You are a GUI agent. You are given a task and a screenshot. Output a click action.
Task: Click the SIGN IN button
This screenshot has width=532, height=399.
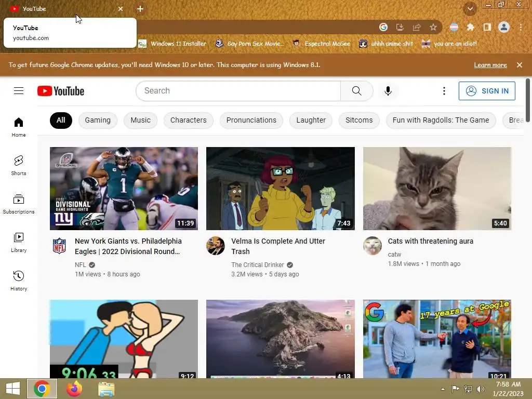point(487,91)
